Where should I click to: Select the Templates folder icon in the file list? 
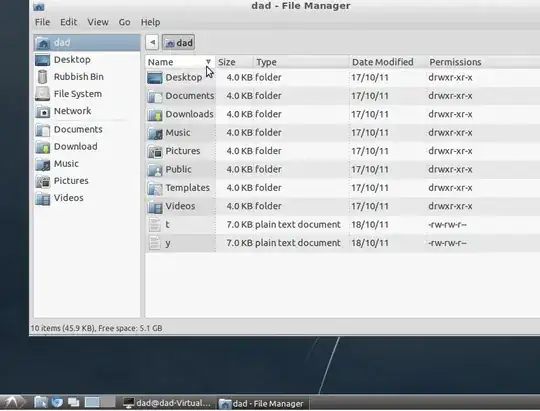point(155,188)
